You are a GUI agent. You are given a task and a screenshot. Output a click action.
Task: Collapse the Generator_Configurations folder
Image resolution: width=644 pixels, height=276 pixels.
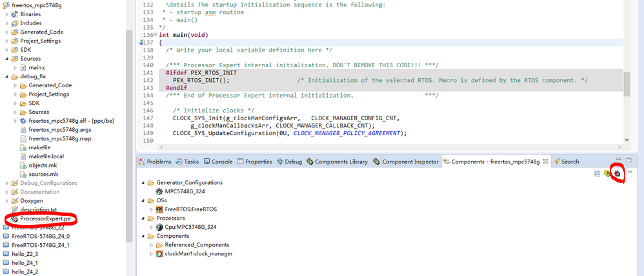143,183
